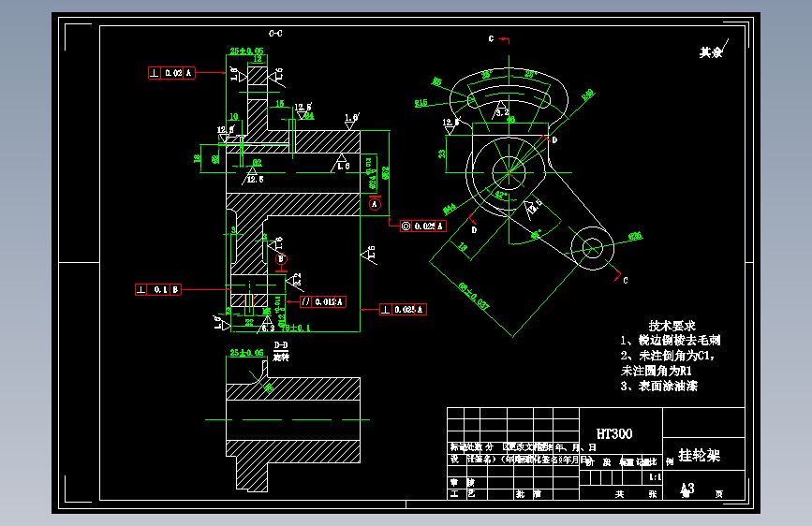This screenshot has width=812, height=526.
Task: Click the 25±0.05 dimension in the D-D view
Action: coord(246,353)
